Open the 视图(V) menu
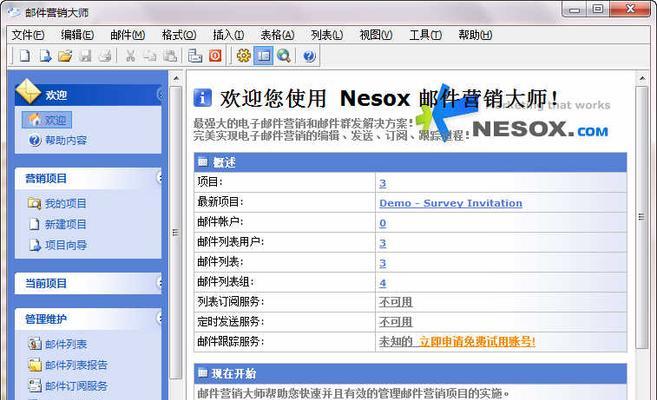 pos(376,35)
